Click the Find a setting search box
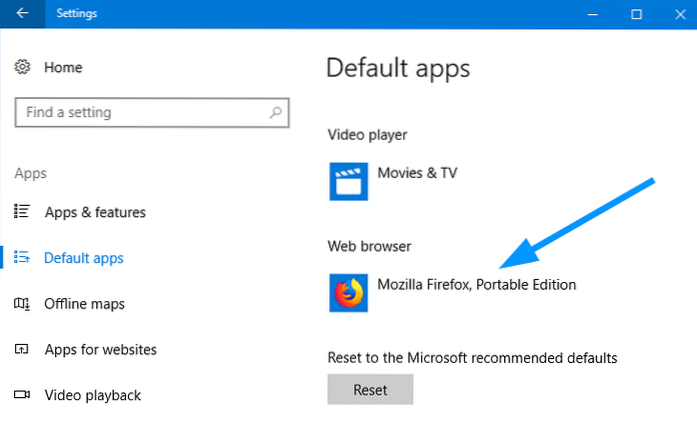Screen dimensions: 697x422 point(152,113)
